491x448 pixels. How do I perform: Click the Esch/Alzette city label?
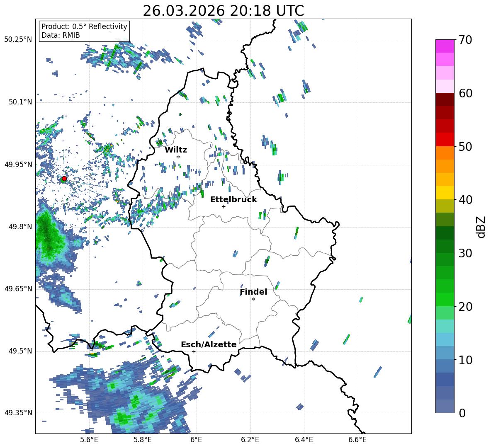(209, 344)
